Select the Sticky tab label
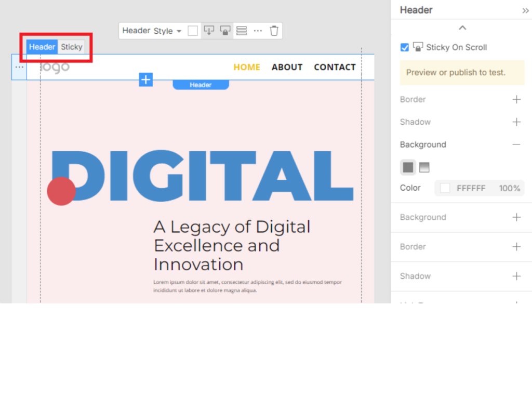Viewport: 532px width, 396px height. [72, 47]
